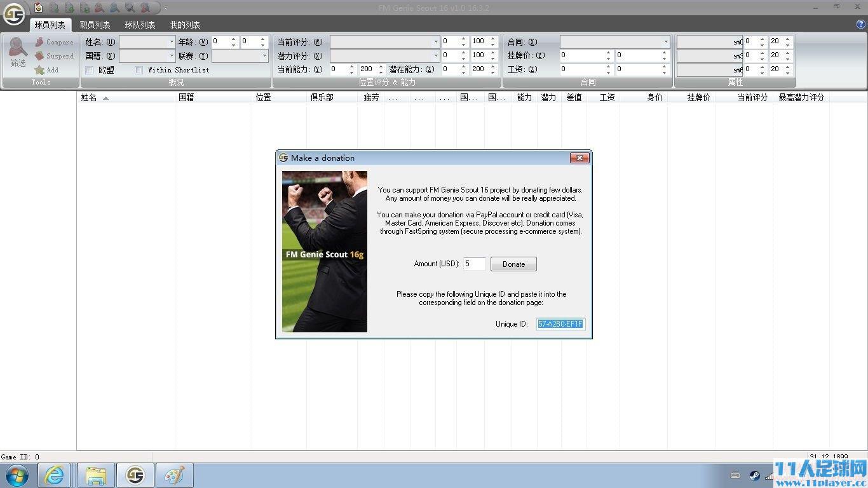
Task: Switch to the 我的列表 tab
Action: point(186,25)
